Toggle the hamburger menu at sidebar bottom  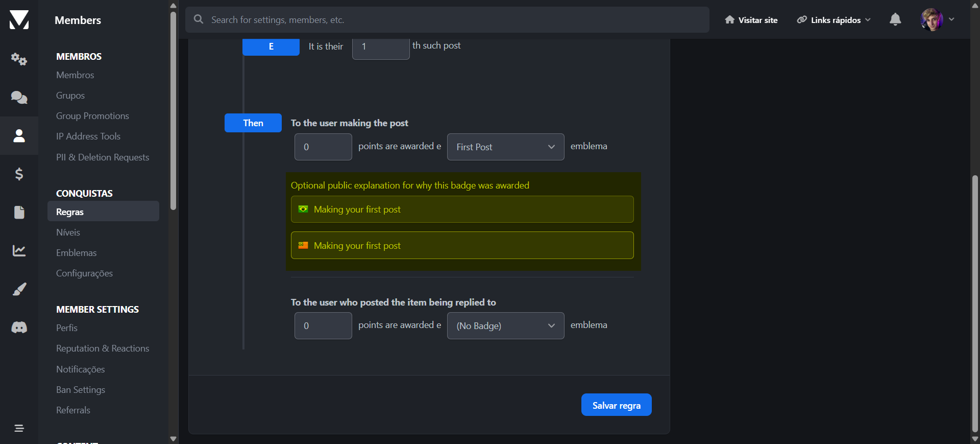[19, 428]
